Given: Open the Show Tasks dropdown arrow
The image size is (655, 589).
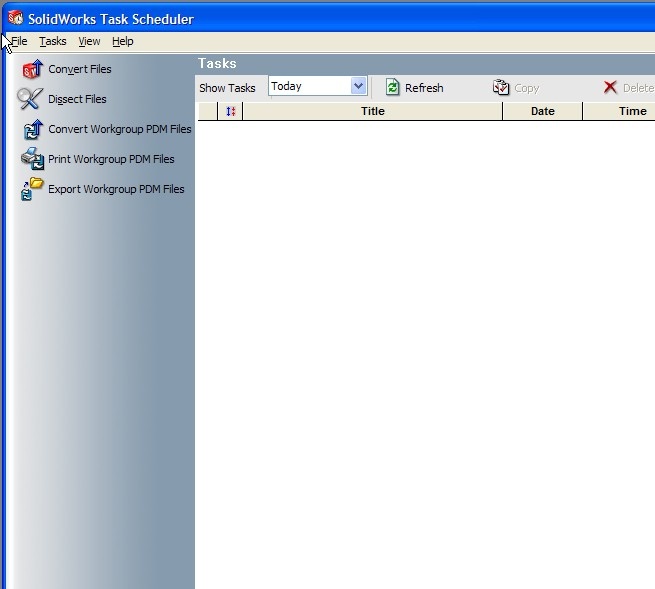Looking at the screenshot, I should click(x=358, y=86).
